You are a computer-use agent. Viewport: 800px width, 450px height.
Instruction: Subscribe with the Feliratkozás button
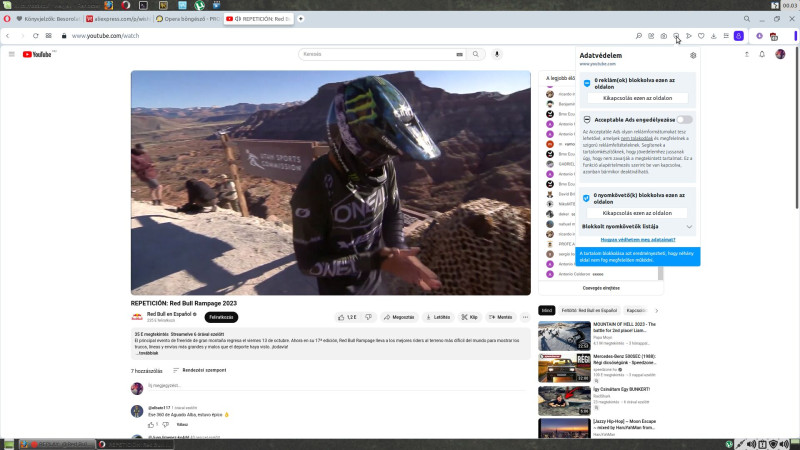pyautogui.click(x=221, y=317)
